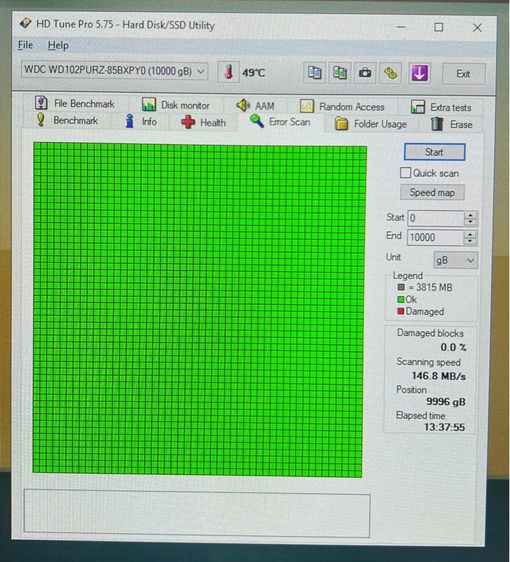Open the Folder Usage tab
The image size is (510, 562).
click(371, 124)
